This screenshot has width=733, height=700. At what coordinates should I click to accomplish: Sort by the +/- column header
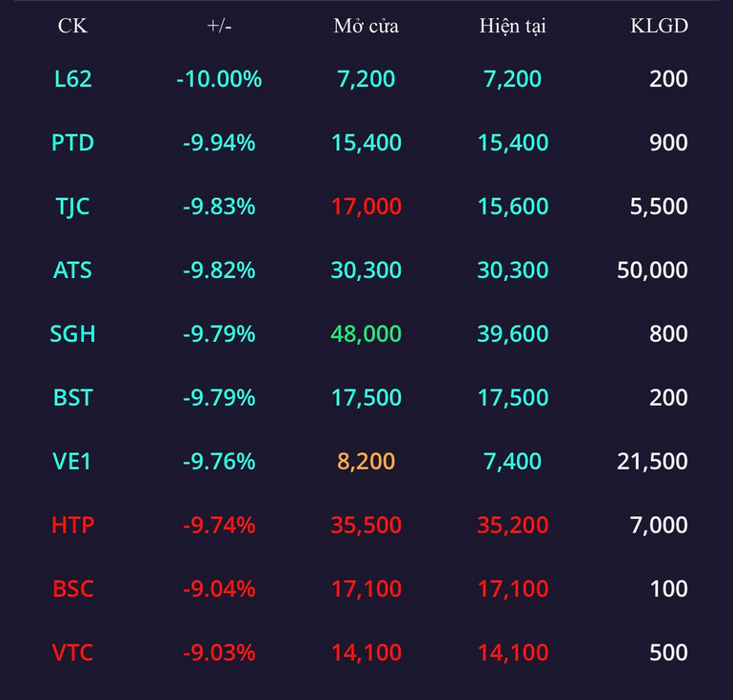coord(219,26)
